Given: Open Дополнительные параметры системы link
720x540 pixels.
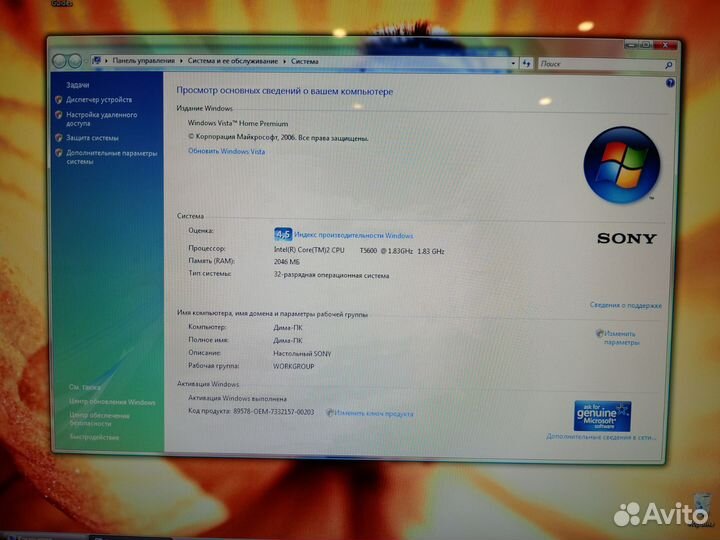Looking at the screenshot, I should [x=112, y=157].
